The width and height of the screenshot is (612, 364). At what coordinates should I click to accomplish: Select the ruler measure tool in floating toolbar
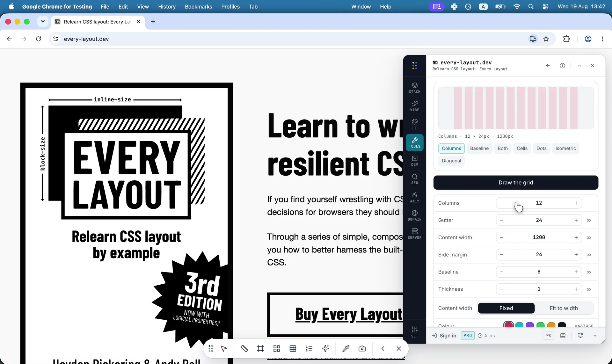[244, 349]
